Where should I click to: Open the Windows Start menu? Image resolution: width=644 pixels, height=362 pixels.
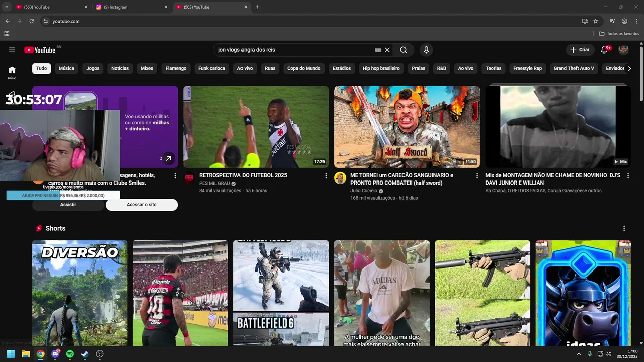click(11, 354)
